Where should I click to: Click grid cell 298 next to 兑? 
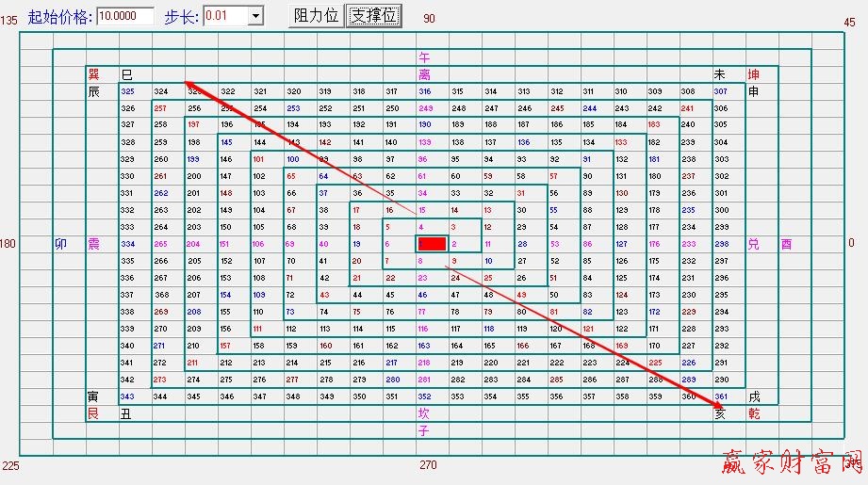pyautogui.click(x=721, y=244)
